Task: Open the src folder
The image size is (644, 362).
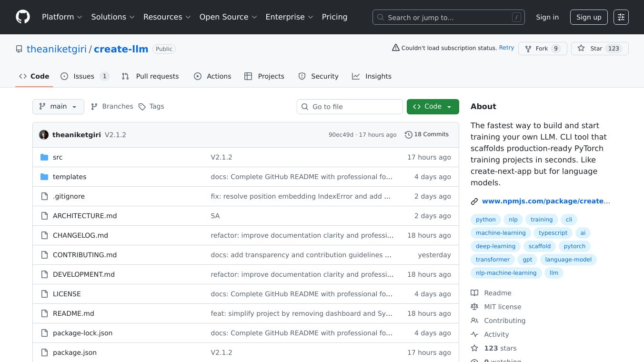Action: tap(58, 157)
